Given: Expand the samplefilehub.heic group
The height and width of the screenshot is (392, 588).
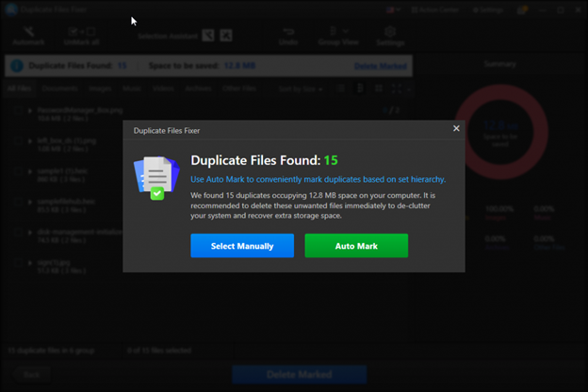Looking at the screenshot, I should coord(30,202).
